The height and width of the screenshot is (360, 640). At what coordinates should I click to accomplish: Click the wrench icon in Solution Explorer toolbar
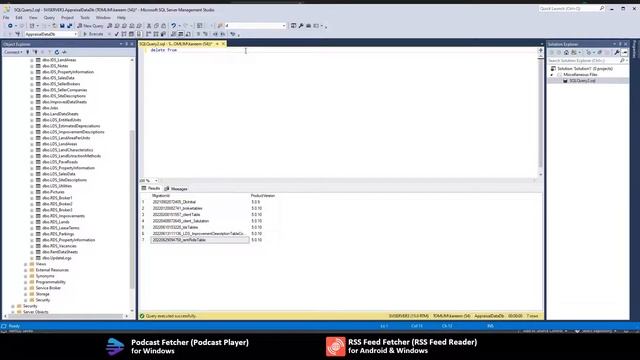[617, 52]
